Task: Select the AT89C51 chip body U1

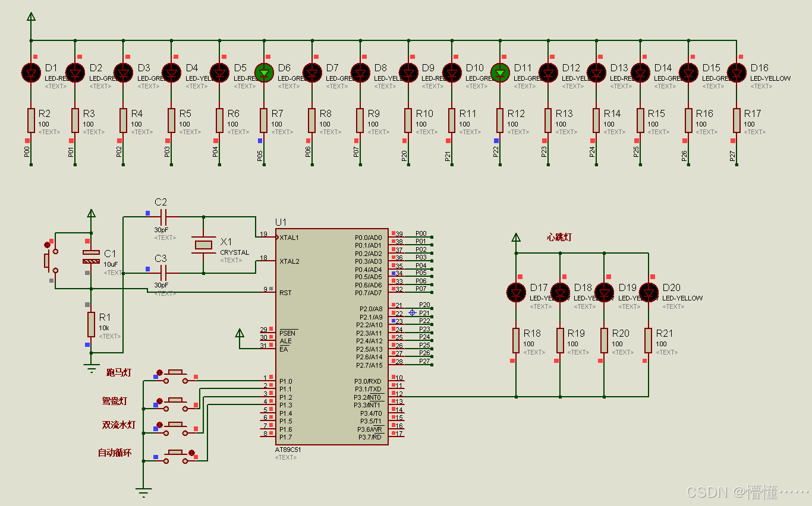Action: tap(332, 337)
